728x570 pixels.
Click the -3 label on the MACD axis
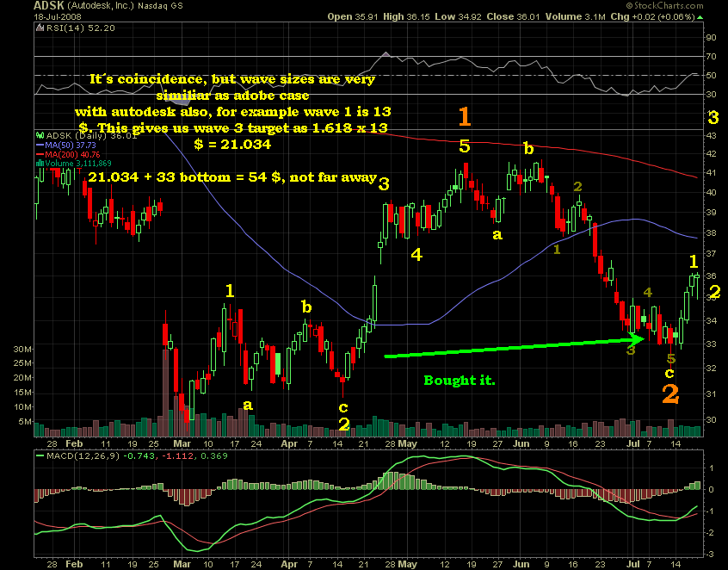pyautogui.click(x=710, y=555)
